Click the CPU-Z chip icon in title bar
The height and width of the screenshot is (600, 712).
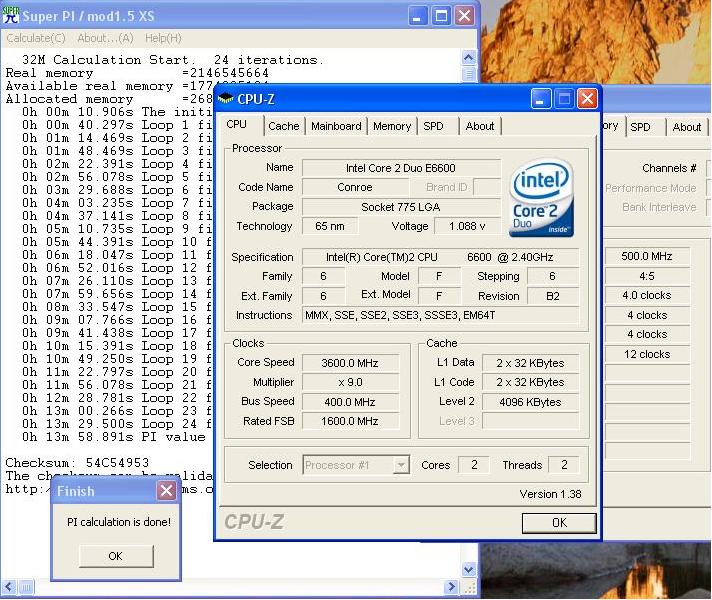point(226,99)
